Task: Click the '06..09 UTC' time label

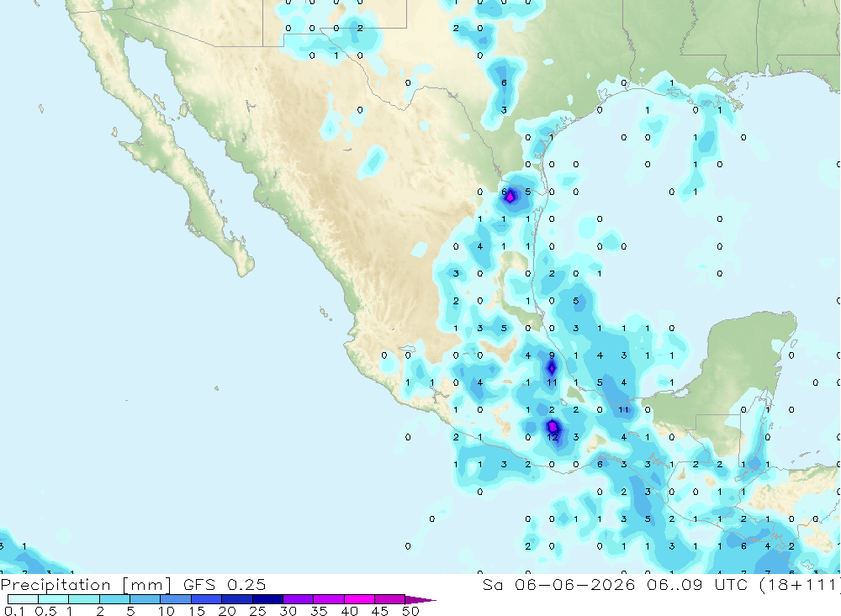Action: (x=697, y=584)
